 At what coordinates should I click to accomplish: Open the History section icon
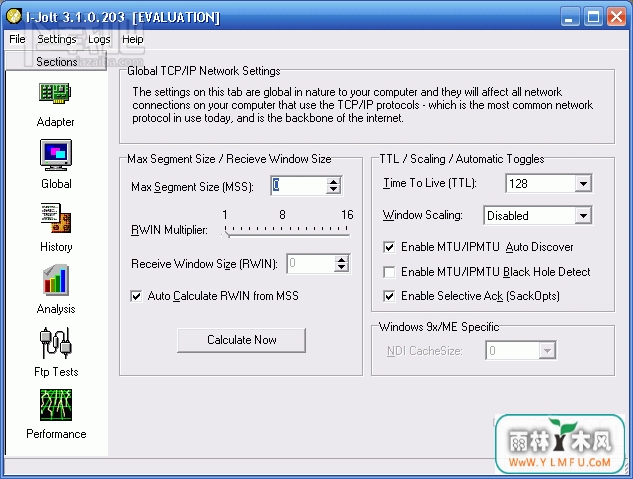[x=56, y=218]
